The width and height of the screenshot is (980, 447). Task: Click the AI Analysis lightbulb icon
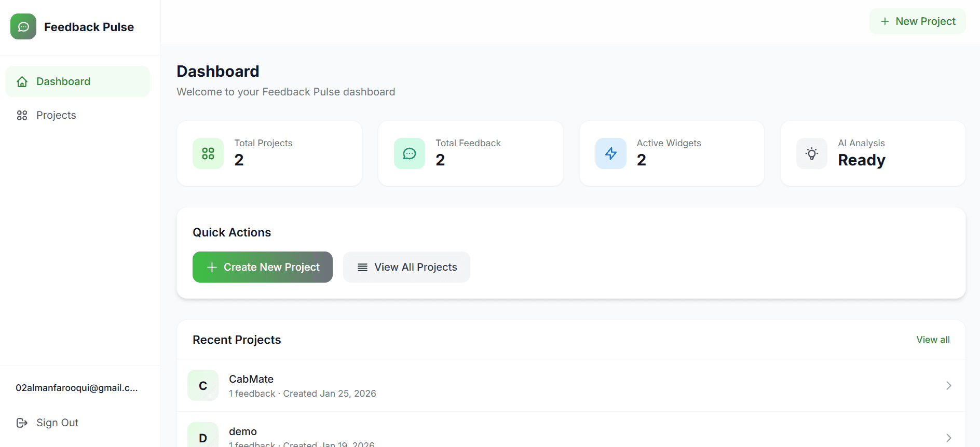click(812, 153)
